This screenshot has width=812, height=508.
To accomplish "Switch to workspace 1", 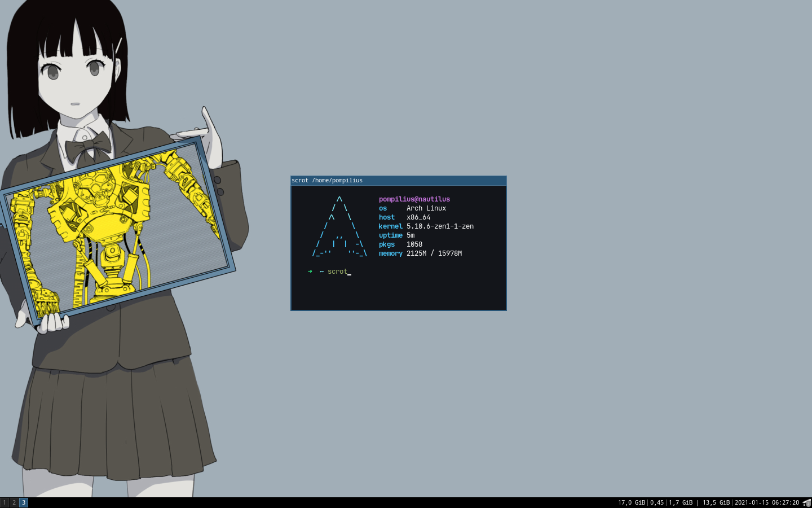I will [5, 502].
